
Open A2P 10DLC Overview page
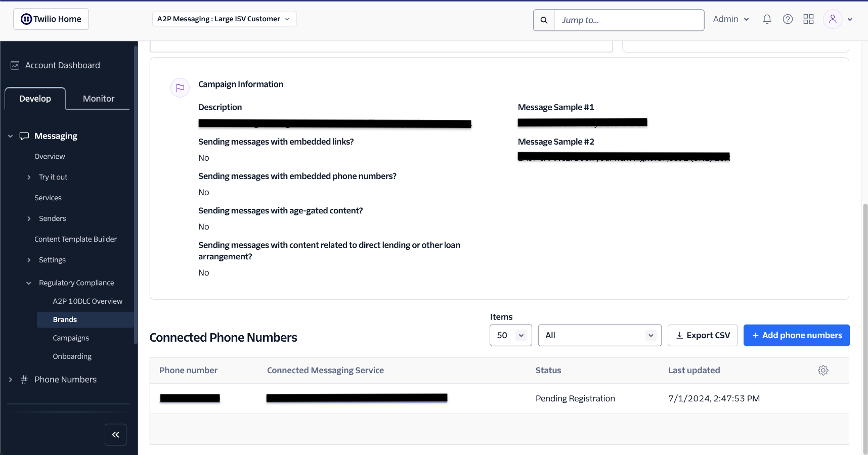(88, 301)
